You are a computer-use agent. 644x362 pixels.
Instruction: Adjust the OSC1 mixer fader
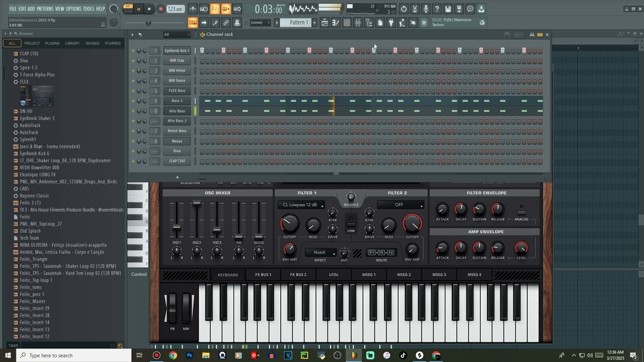tap(177, 228)
